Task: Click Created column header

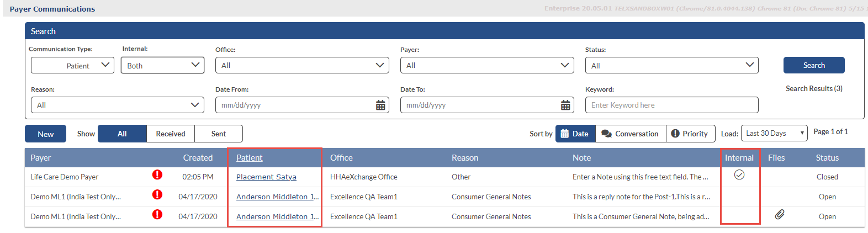Action: point(198,157)
